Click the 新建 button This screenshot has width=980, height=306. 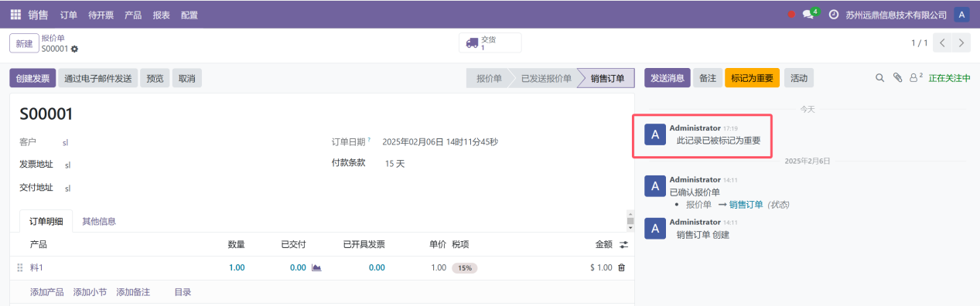pyautogui.click(x=24, y=43)
